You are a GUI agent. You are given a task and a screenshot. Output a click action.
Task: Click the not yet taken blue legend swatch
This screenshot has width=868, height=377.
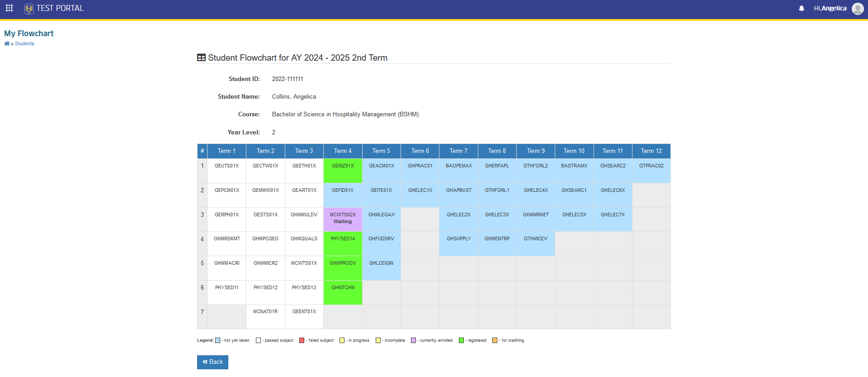pyautogui.click(x=217, y=340)
